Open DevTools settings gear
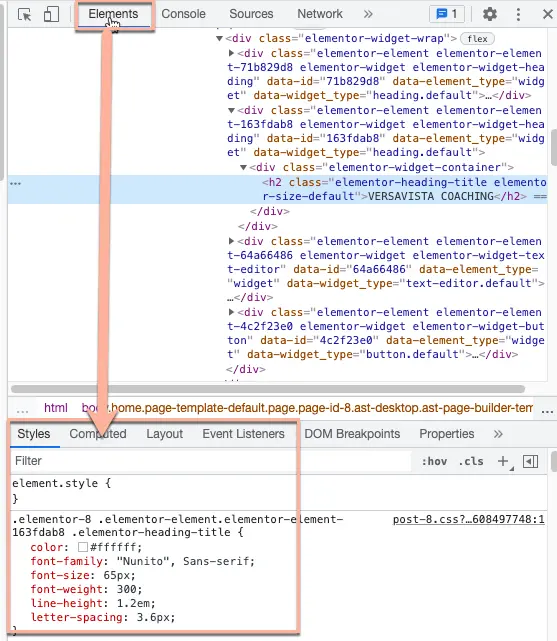This screenshot has width=557, height=641. tap(490, 14)
